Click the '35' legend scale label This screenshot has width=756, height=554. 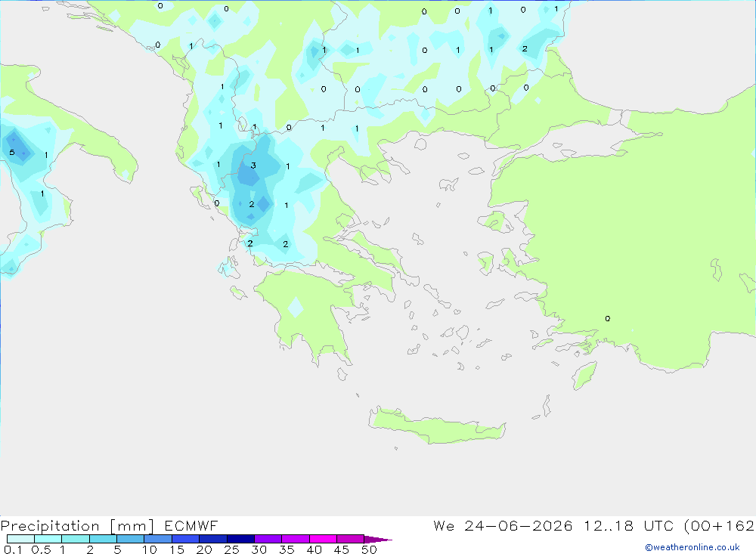coord(287,549)
